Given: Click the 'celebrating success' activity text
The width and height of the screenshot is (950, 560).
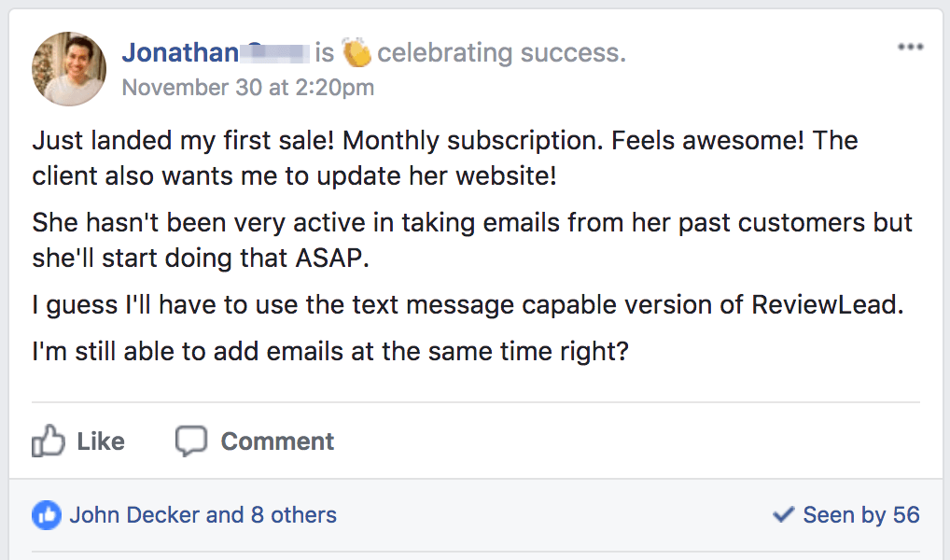Looking at the screenshot, I should 501,52.
